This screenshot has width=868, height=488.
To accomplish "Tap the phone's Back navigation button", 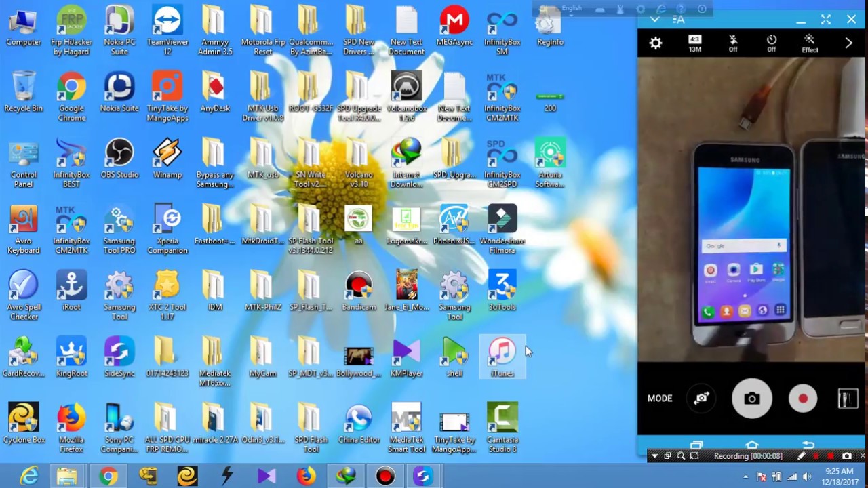I will [808, 445].
